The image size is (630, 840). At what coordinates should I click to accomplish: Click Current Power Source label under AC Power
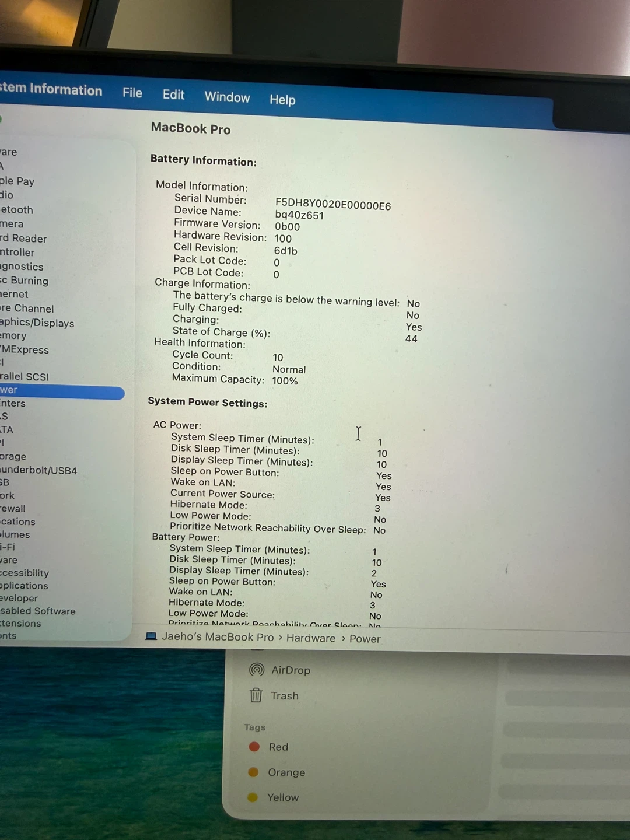[x=222, y=494]
